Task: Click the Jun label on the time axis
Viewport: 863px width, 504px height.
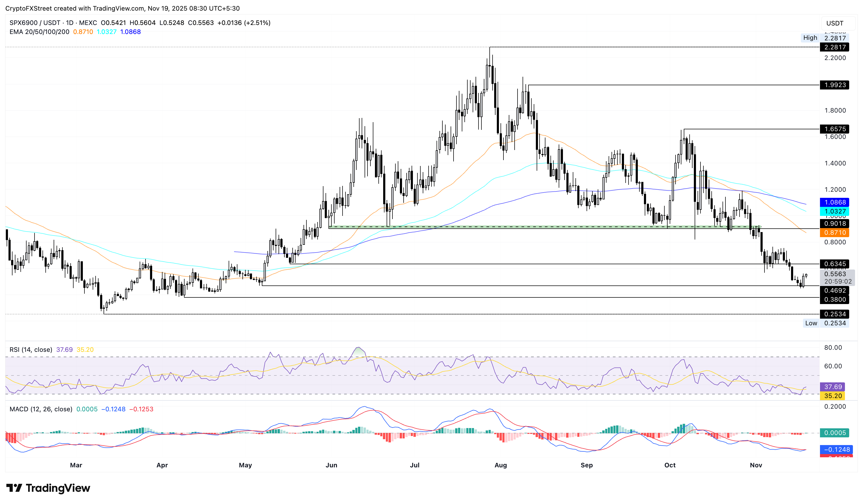Action: pos(331,465)
